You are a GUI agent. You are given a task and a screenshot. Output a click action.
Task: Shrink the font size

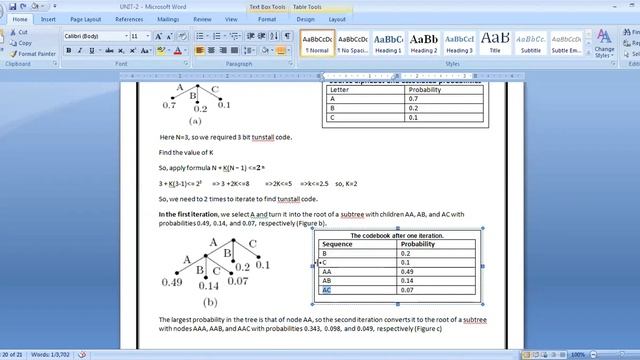point(169,36)
